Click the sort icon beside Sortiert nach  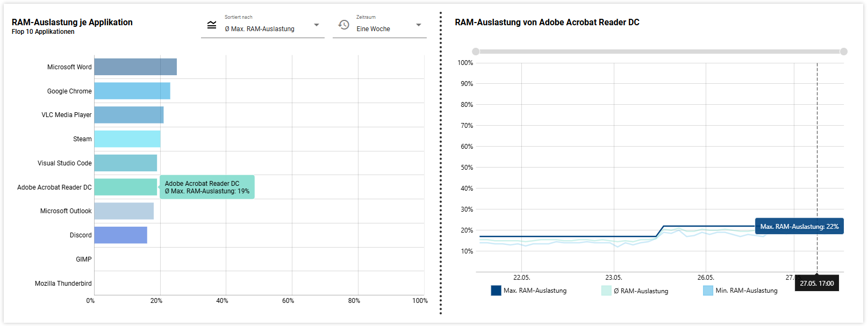(x=212, y=25)
